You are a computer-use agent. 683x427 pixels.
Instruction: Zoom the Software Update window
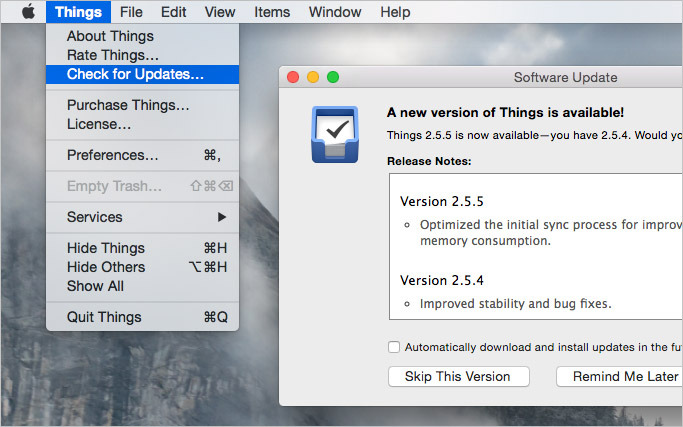(333, 77)
